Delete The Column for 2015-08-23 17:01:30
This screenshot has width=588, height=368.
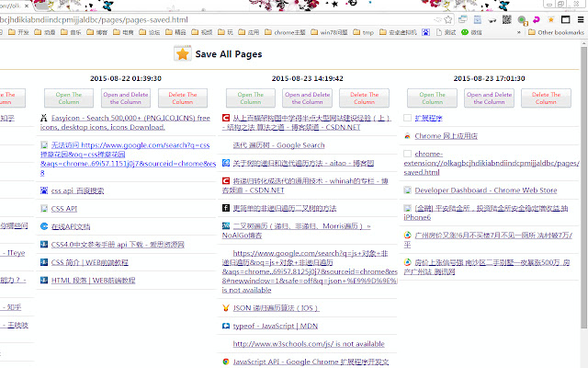tap(546, 98)
